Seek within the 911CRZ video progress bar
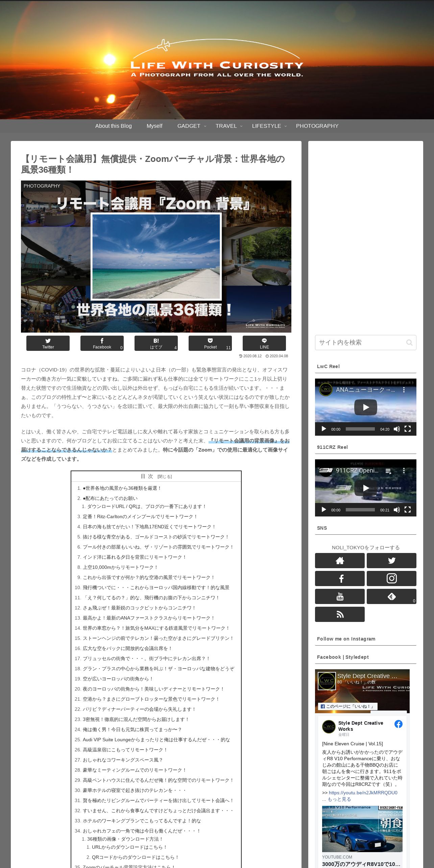The height and width of the screenshot is (868, 434). tap(360, 510)
